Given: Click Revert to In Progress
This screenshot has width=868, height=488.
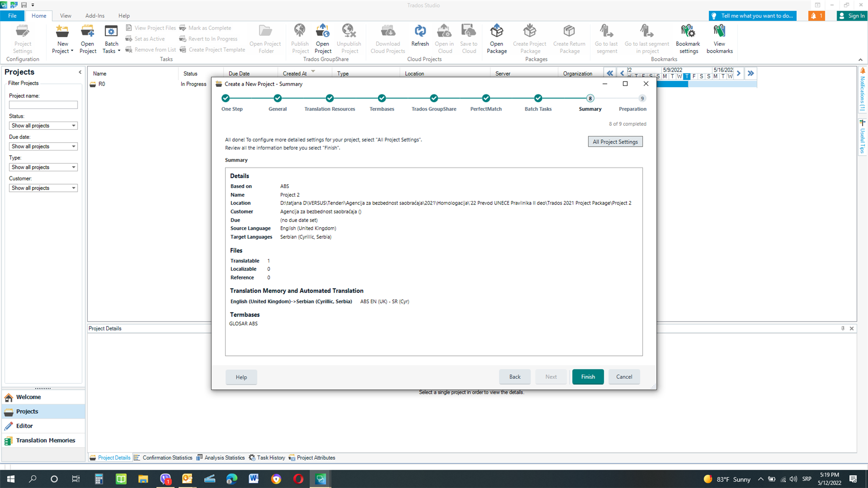Looking at the screenshot, I should click(208, 39).
